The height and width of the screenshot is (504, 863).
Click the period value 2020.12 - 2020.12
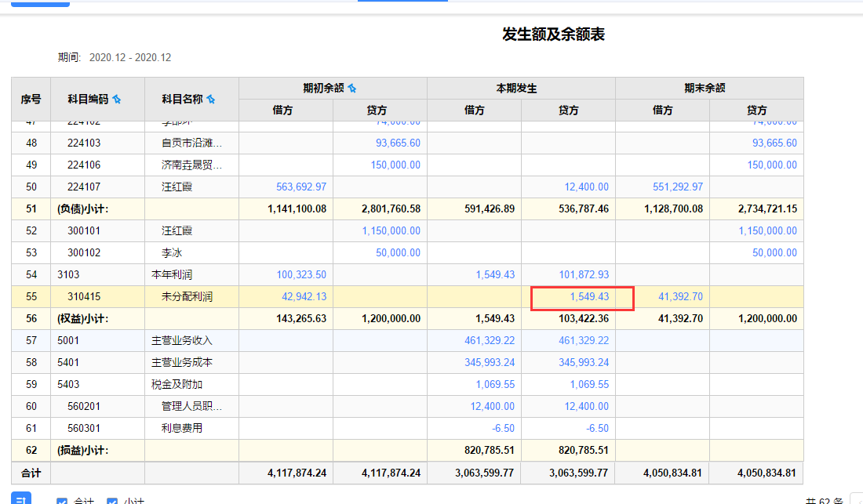pos(130,58)
